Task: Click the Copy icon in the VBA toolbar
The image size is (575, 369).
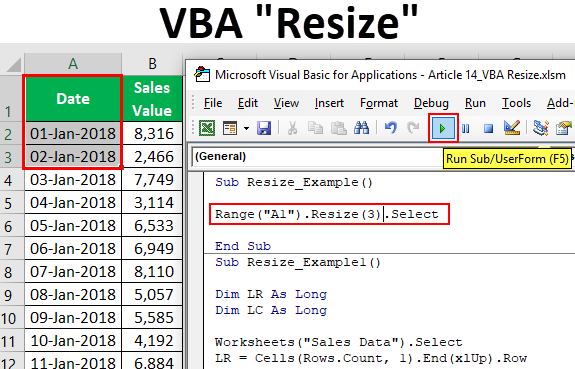Action: click(315, 128)
